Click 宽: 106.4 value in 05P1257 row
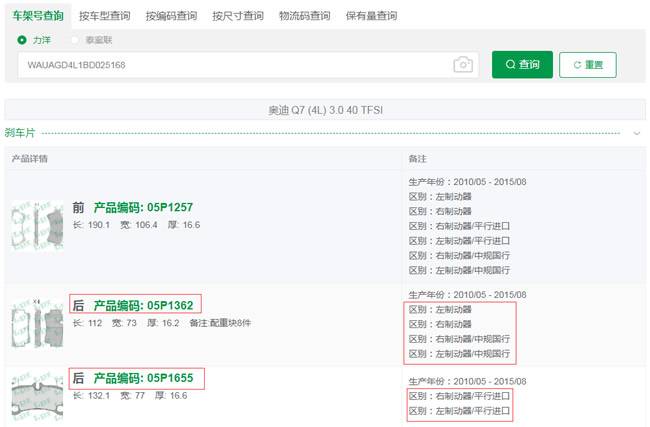The width and height of the screenshot is (650, 427). coord(139,225)
